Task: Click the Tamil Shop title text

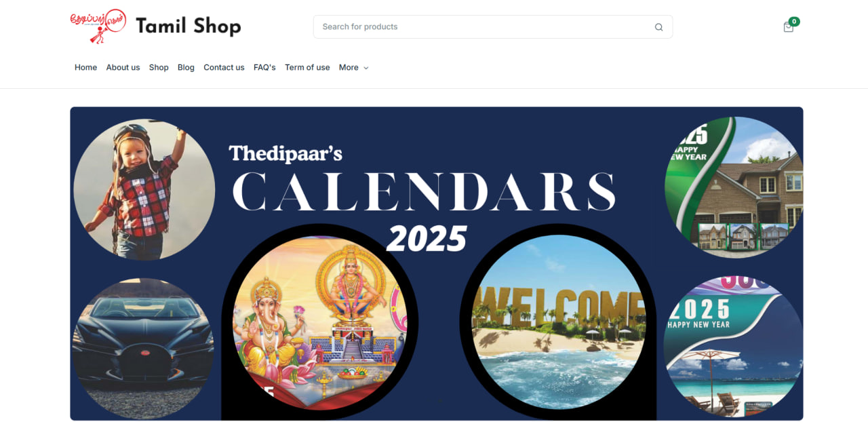Action: coord(189,26)
